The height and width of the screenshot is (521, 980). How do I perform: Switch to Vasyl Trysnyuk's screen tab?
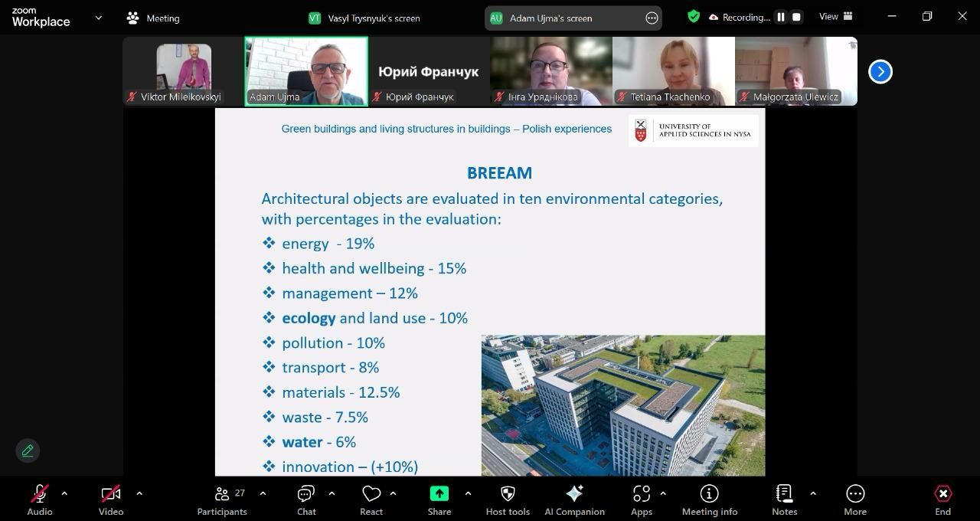pyautogui.click(x=364, y=18)
